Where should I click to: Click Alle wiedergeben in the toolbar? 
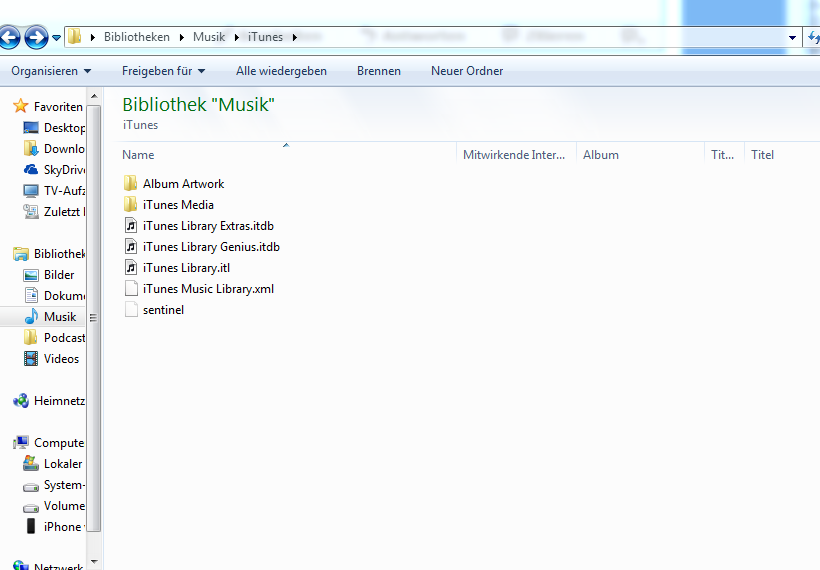click(x=281, y=71)
